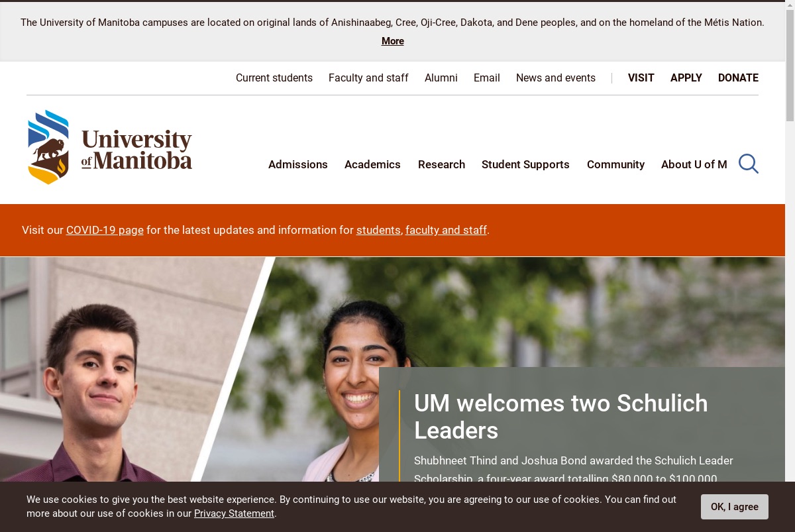The width and height of the screenshot is (795, 532).
Task: Click APPLY in top navigation
Action: tap(686, 78)
